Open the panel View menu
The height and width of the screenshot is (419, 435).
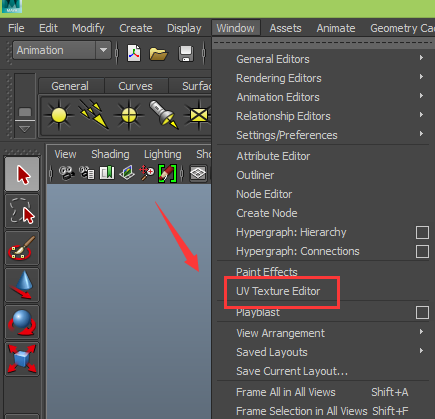(x=65, y=154)
